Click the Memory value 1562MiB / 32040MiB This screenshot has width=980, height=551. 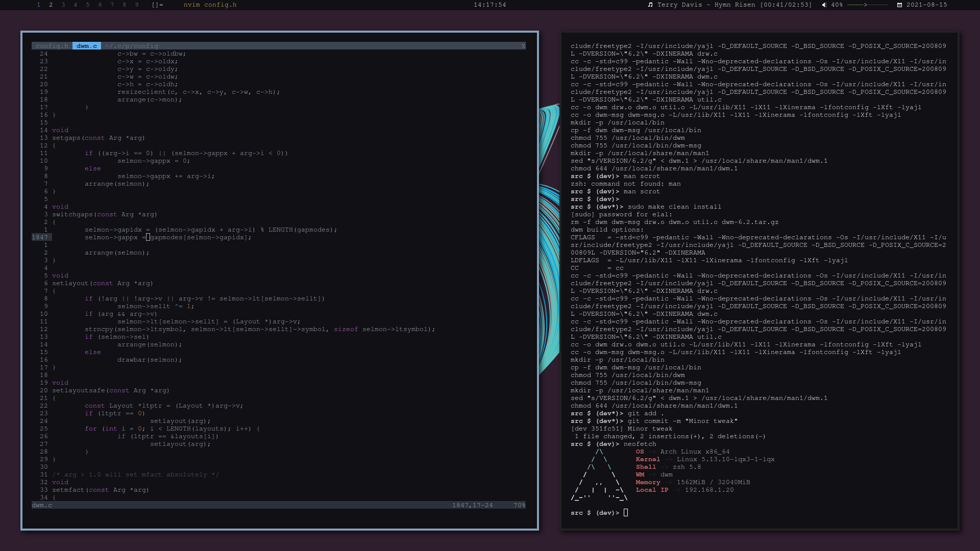[713, 482]
